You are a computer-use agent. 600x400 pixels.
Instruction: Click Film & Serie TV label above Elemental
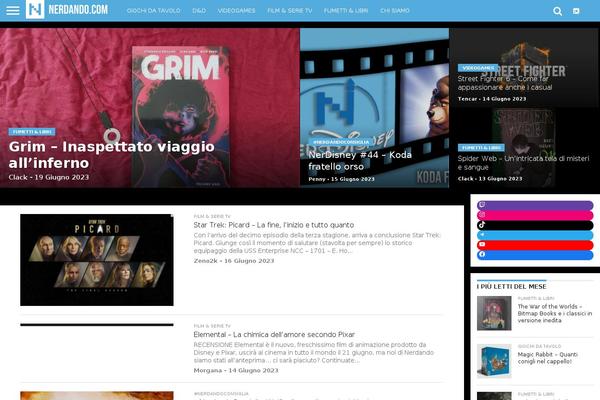point(212,326)
